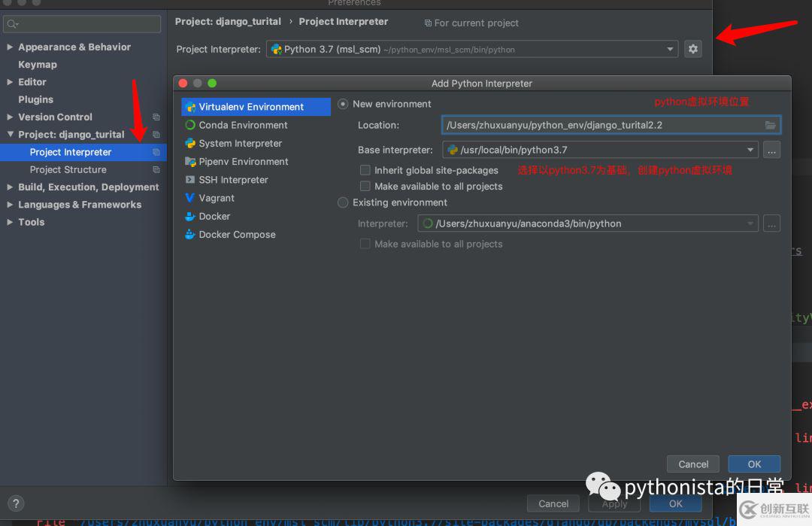
Task: Expand Languages & Frameworks section
Action: pos(10,205)
